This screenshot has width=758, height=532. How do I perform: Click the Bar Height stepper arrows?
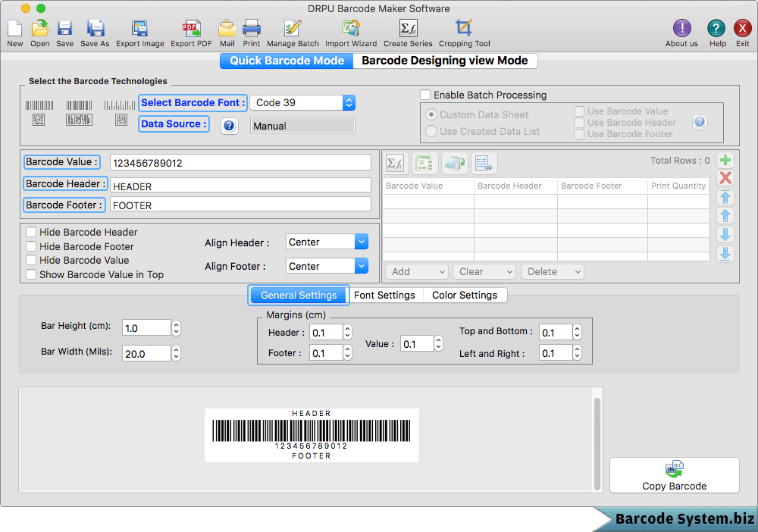coord(177,328)
